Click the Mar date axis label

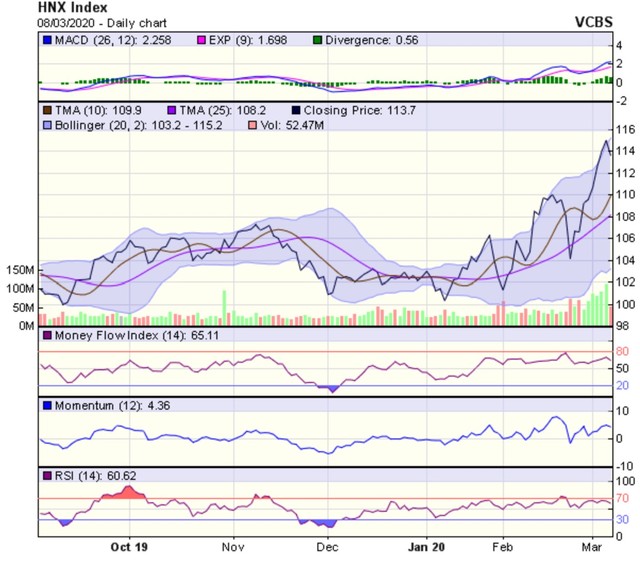pyautogui.click(x=592, y=547)
